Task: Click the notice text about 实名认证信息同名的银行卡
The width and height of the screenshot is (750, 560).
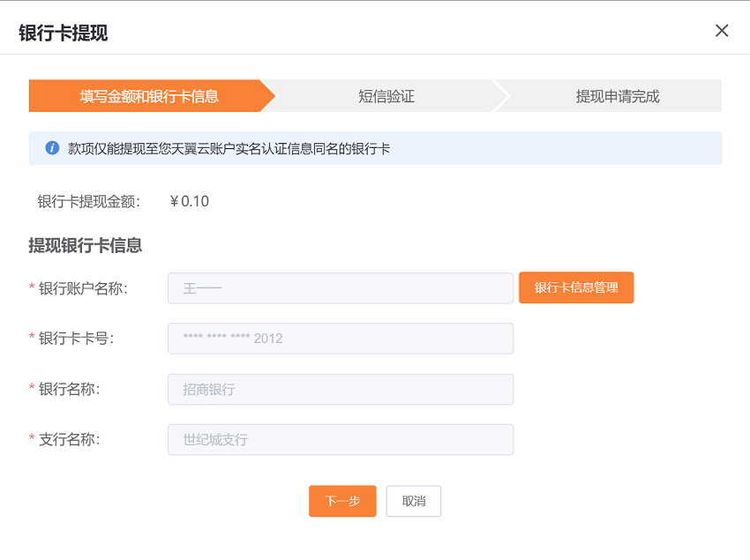Action: (229, 149)
